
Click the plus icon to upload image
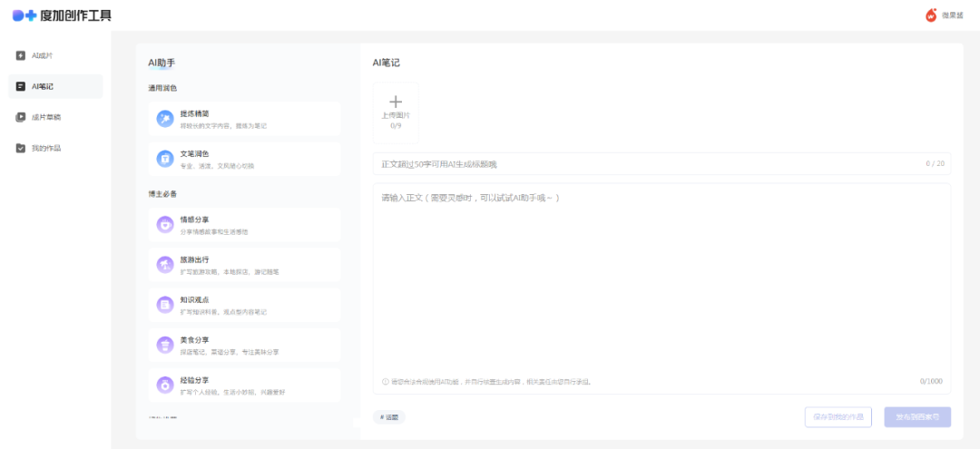[x=396, y=102]
